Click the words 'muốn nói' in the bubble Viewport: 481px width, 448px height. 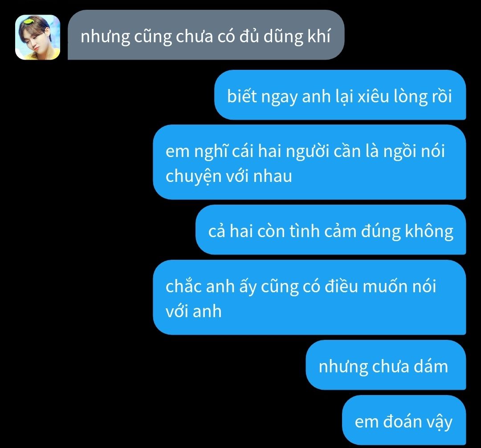point(399,287)
